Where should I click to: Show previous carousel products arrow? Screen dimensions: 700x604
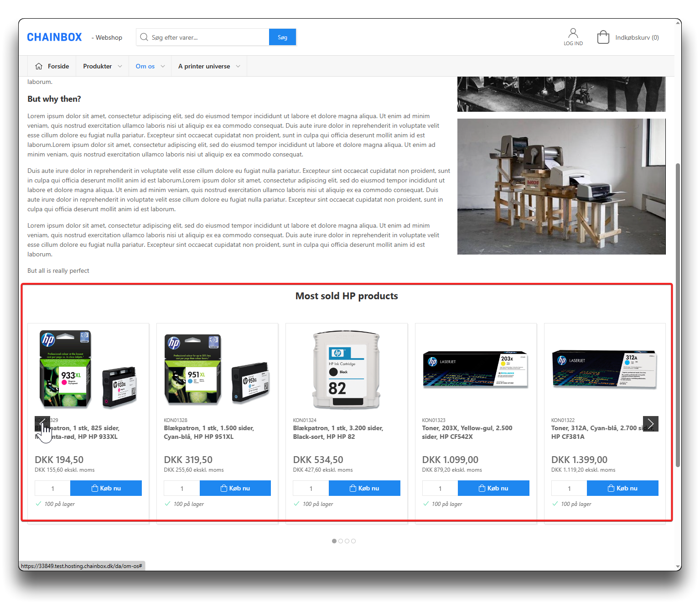(x=42, y=424)
